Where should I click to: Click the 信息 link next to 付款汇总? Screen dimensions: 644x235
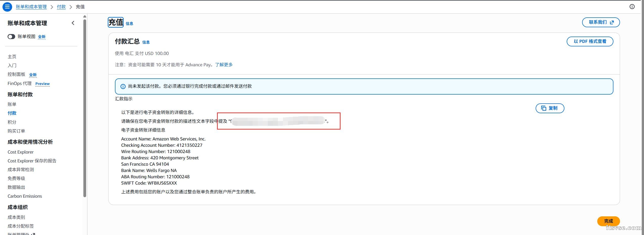click(146, 42)
